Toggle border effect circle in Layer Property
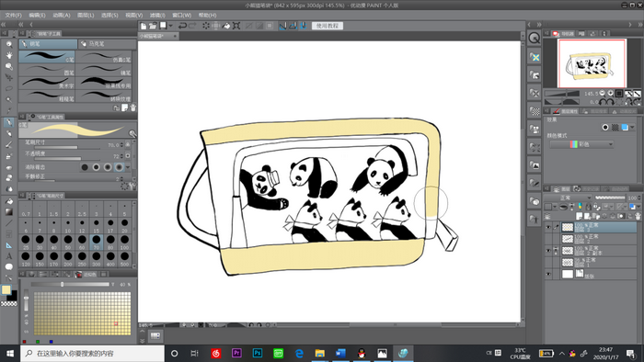644x362 pixels. coord(605,128)
